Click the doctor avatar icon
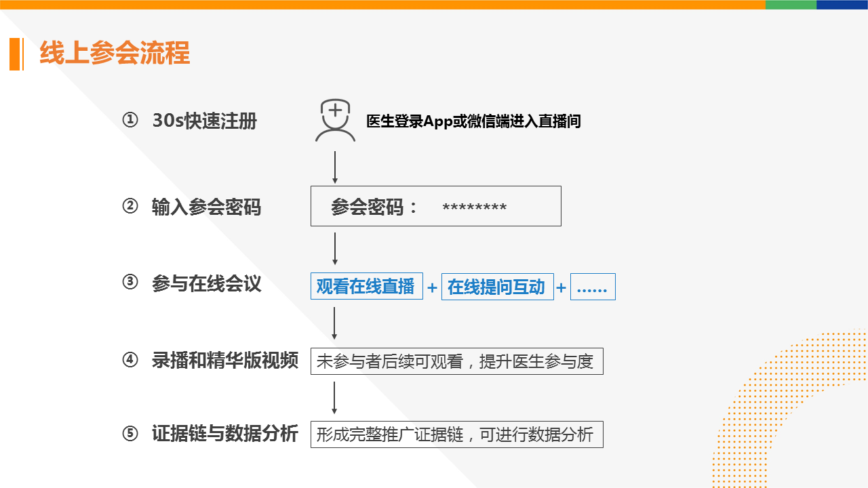The width and height of the screenshot is (868, 488). 335,121
